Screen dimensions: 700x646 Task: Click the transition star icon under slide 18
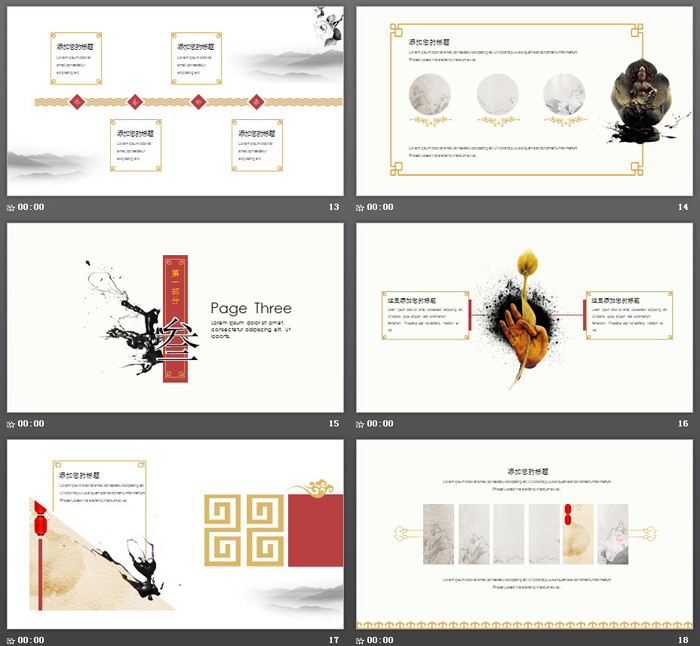point(361,640)
